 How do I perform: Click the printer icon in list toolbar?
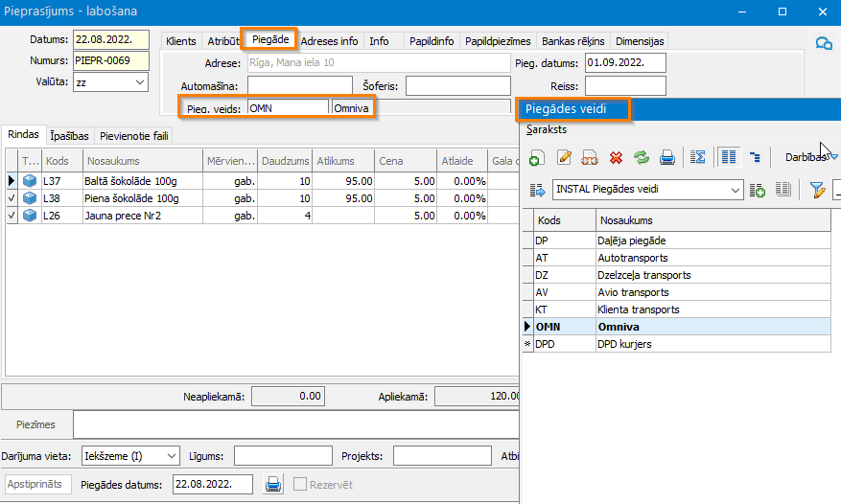tap(667, 157)
